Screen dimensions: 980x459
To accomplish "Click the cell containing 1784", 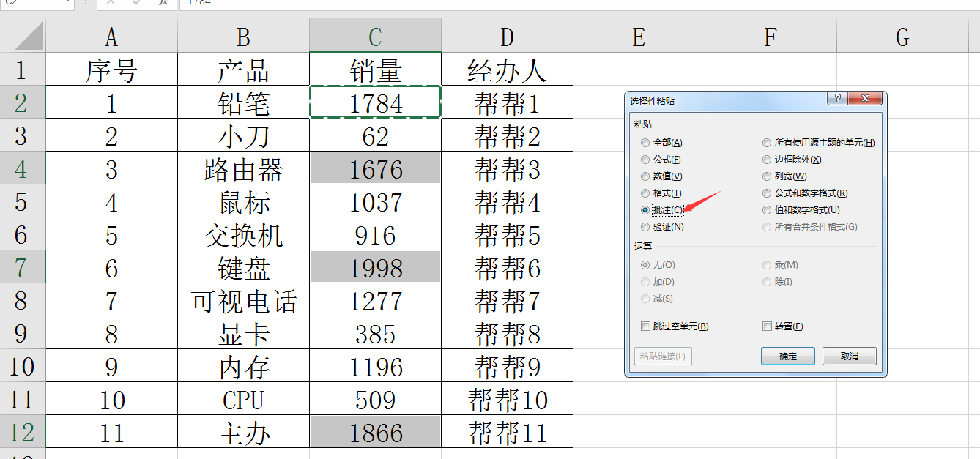I will [x=375, y=102].
